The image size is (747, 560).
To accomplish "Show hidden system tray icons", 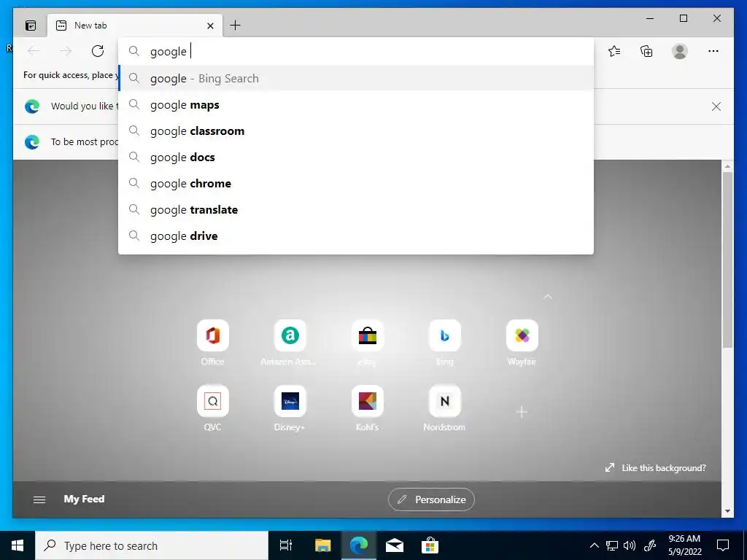I will pyautogui.click(x=594, y=545).
